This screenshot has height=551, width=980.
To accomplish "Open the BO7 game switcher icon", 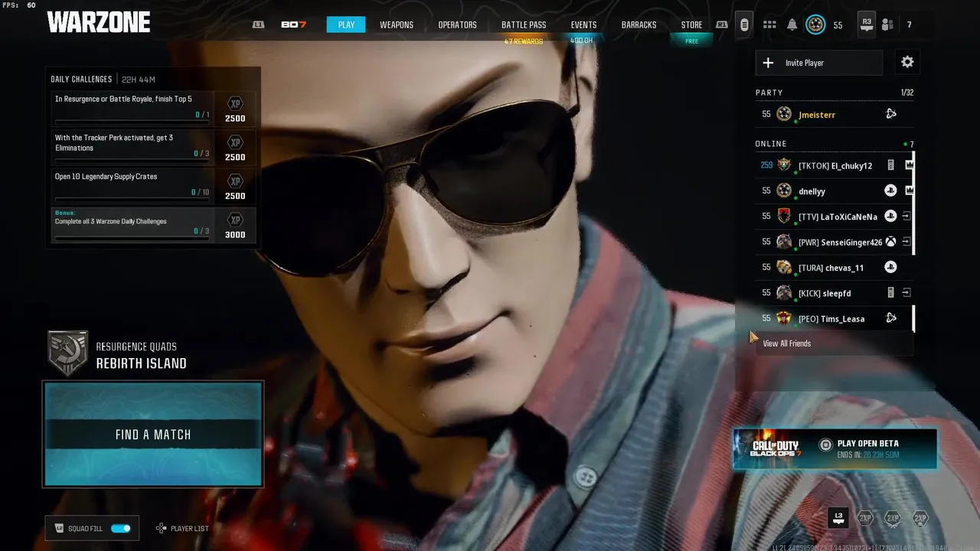I will [x=293, y=24].
